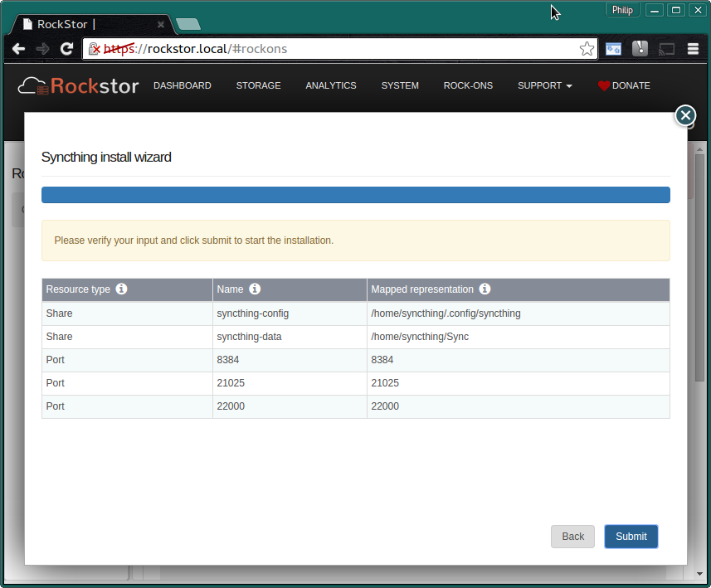The image size is (711, 588).
Task: Open the Chrome hamburger menu
Action: (x=693, y=48)
